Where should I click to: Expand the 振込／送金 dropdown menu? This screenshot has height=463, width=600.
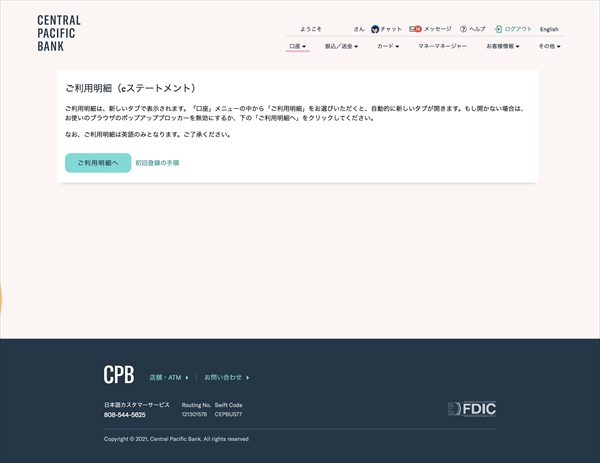[x=341, y=46]
